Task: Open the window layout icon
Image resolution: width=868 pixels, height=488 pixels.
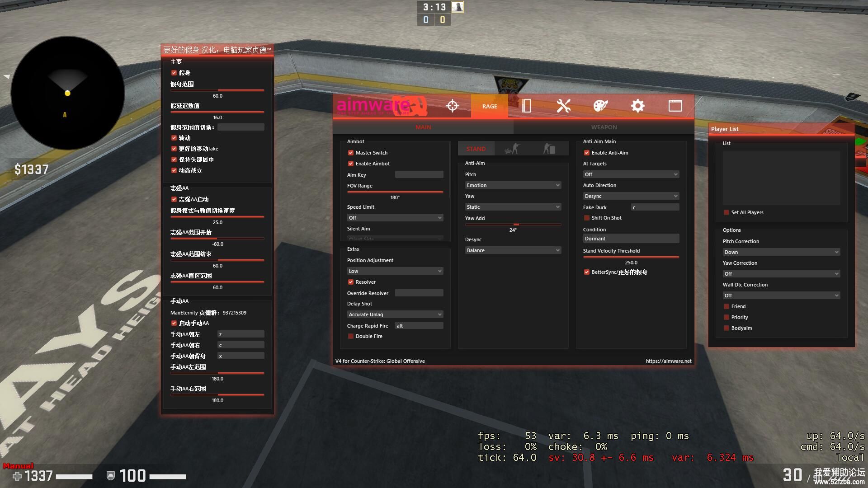Action: [675, 106]
